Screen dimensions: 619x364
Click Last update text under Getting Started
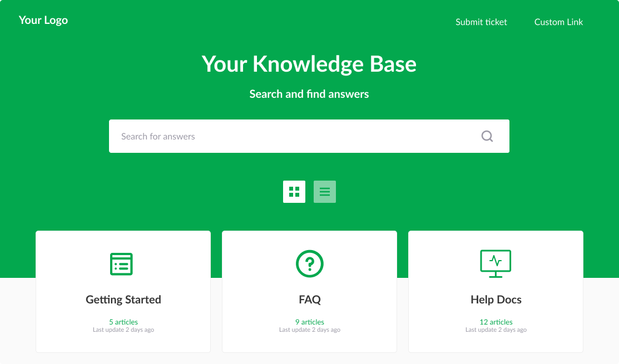[123, 330]
